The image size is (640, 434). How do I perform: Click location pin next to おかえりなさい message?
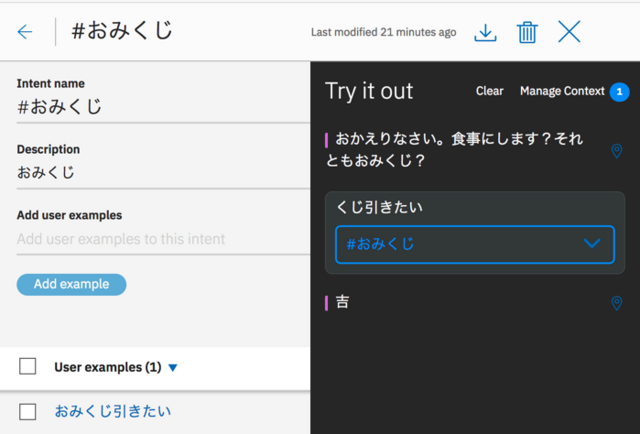[616, 151]
